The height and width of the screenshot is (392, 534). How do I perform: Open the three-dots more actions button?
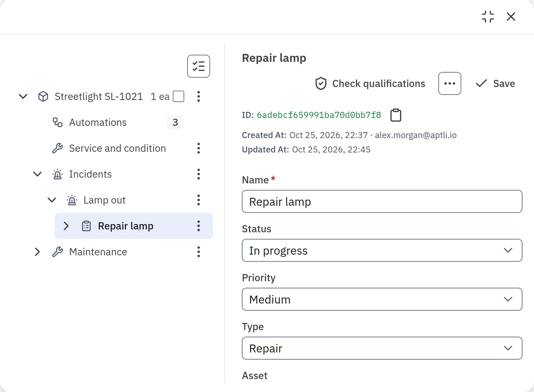(x=450, y=83)
